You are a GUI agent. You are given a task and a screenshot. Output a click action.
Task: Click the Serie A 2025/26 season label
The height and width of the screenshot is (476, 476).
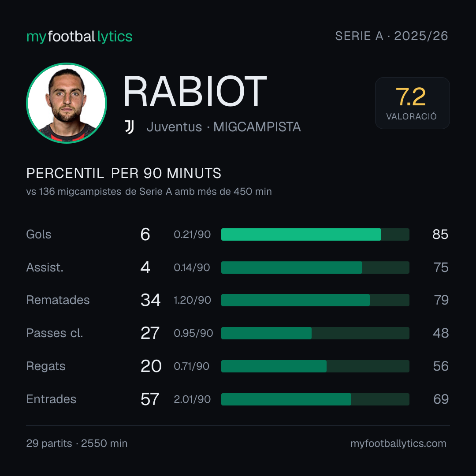coord(391,36)
